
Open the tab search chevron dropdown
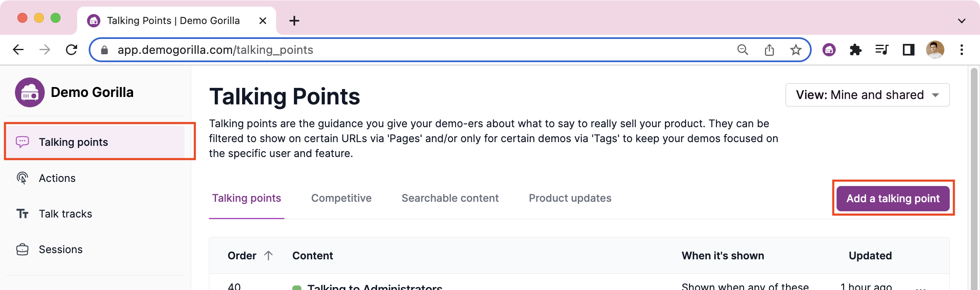click(x=962, y=21)
